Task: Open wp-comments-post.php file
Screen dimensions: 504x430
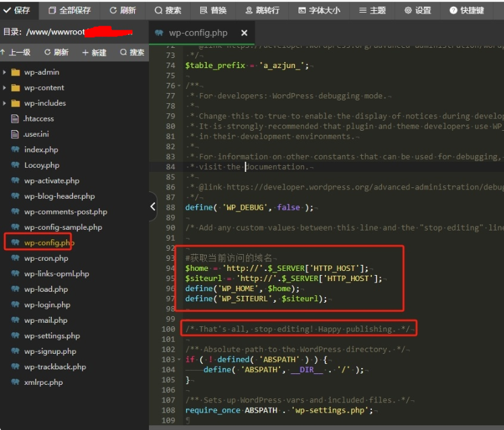Action: 65,212
